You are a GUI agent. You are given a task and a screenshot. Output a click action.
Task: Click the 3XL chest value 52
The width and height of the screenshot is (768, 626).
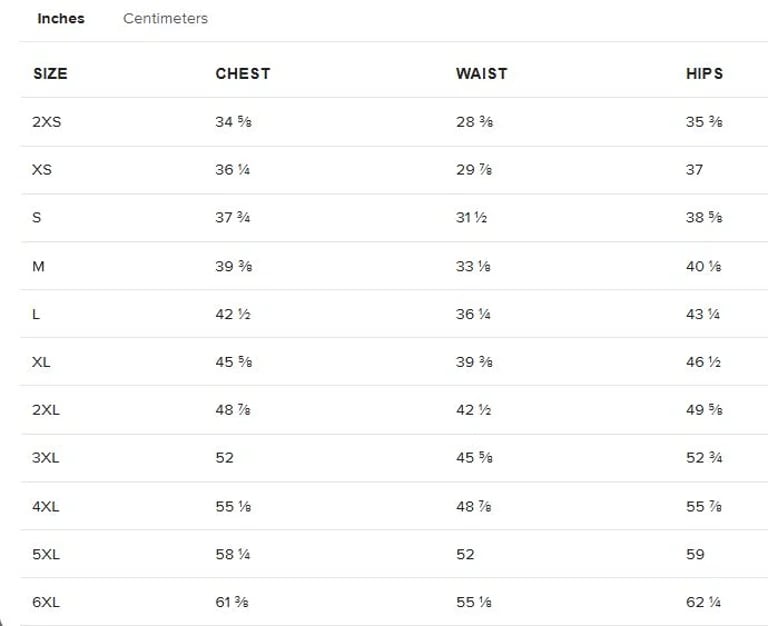pyautogui.click(x=224, y=457)
